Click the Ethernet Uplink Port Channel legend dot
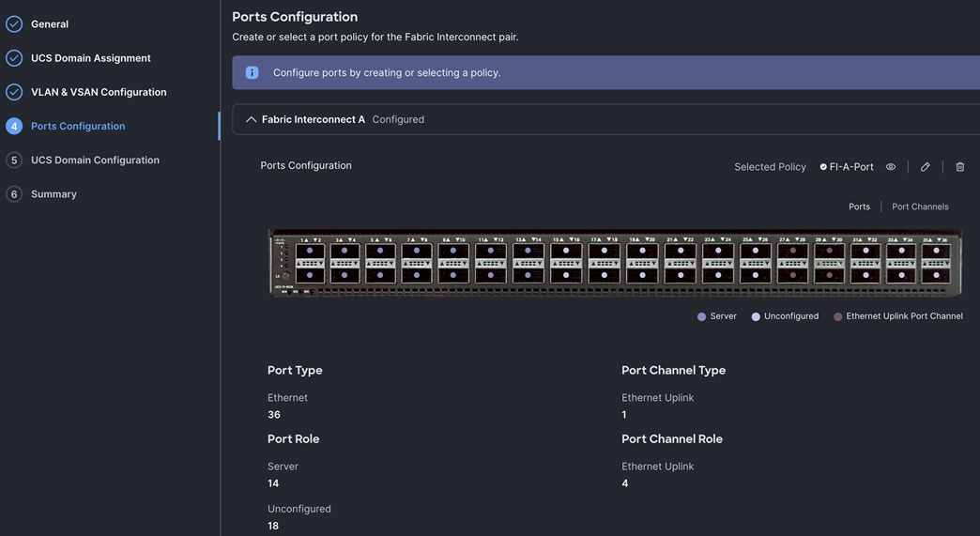980x536 pixels. click(x=837, y=316)
